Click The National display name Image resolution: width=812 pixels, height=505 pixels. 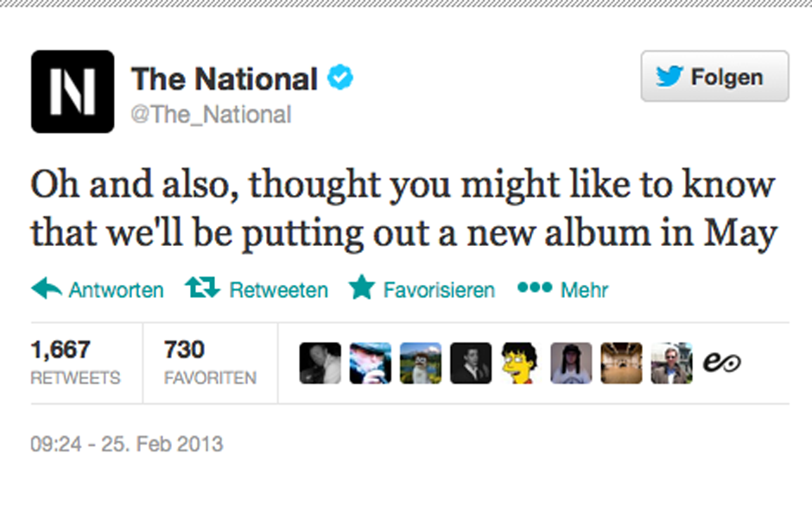(x=224, y=79)
